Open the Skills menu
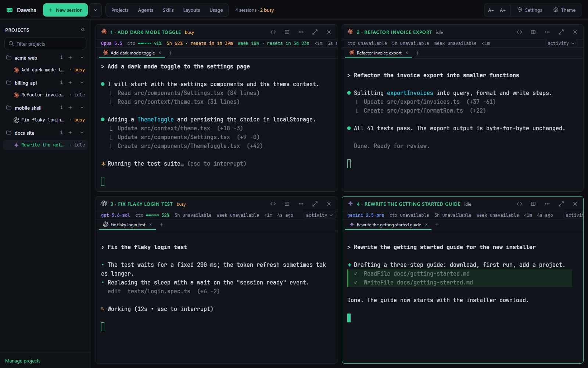 168,10
